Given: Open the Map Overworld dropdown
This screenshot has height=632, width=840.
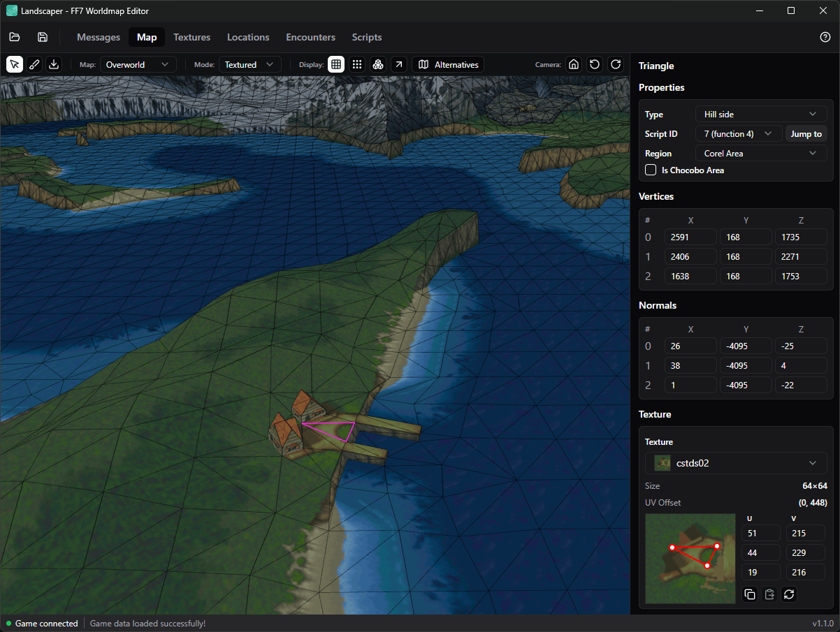Looking at the screenshot, I should [x=138, y=64].
